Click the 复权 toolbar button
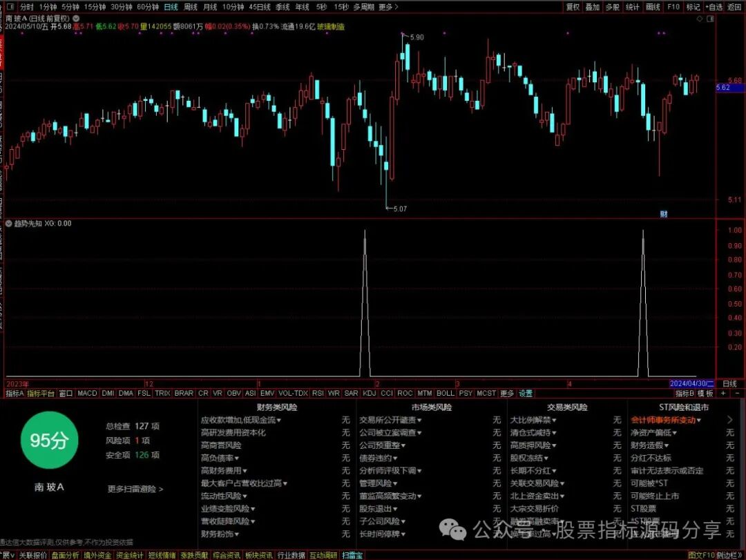746x560 pixels. click(x=573, y=7)
